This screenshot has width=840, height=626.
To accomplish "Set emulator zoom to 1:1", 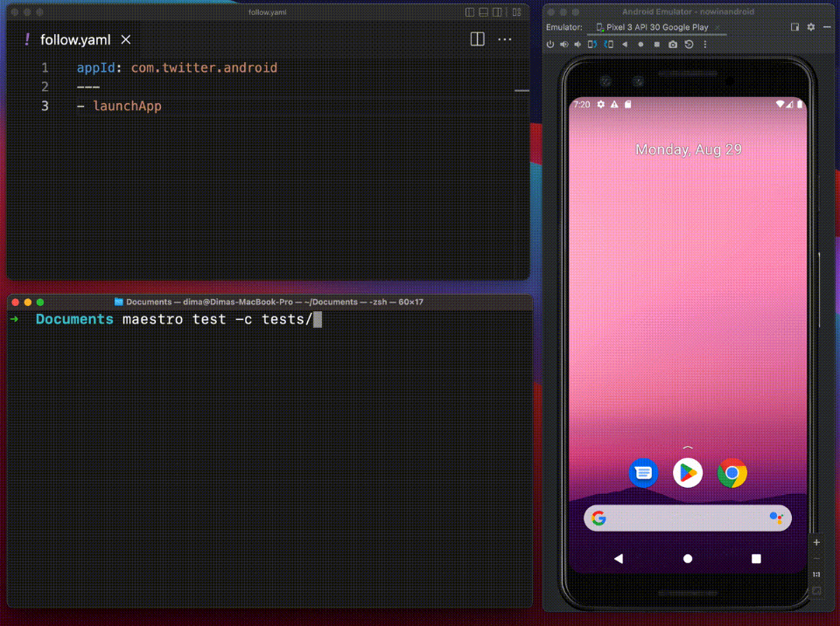I will pos(816,574).
